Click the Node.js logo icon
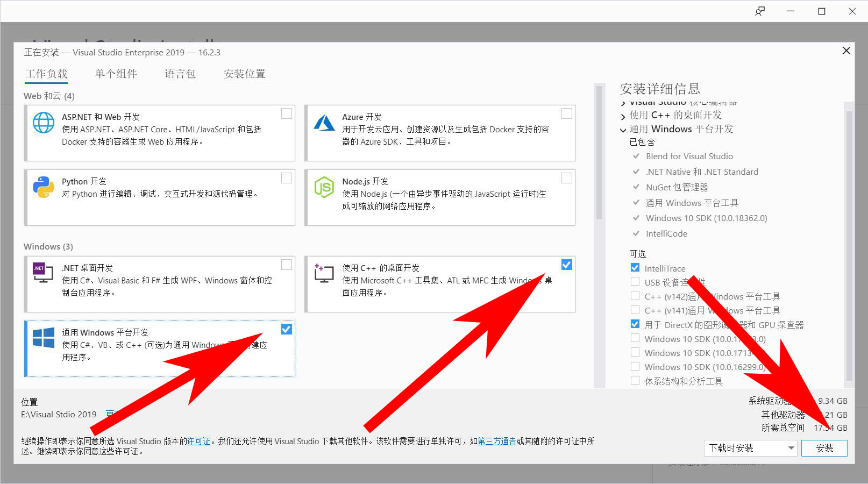 [x=324, y=187]
